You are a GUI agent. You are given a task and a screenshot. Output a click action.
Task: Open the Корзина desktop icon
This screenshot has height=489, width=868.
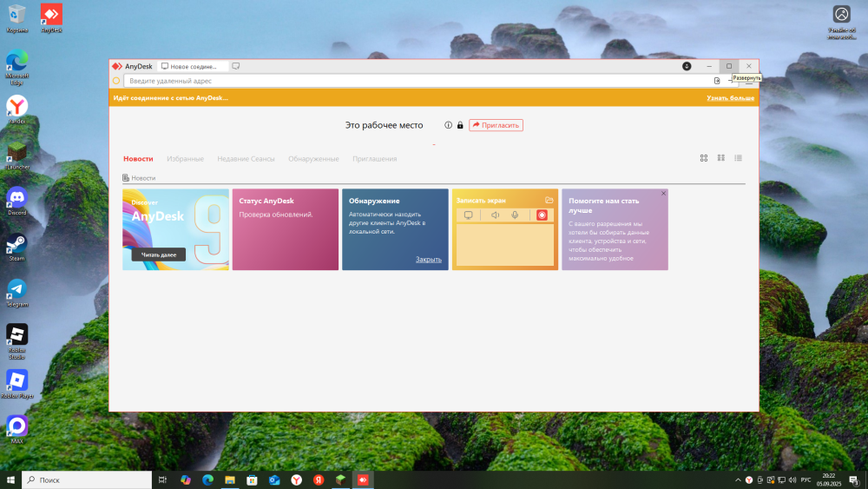17,18
